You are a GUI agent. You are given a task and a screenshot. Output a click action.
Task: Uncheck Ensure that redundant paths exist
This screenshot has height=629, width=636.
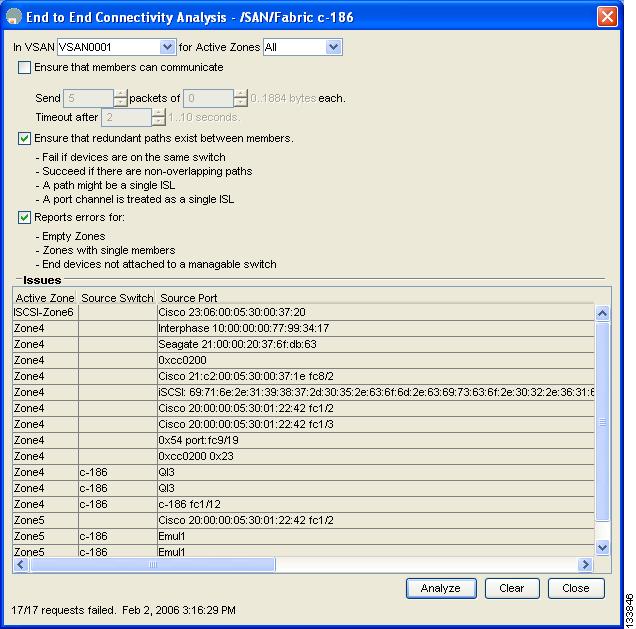tap(24, 139)
